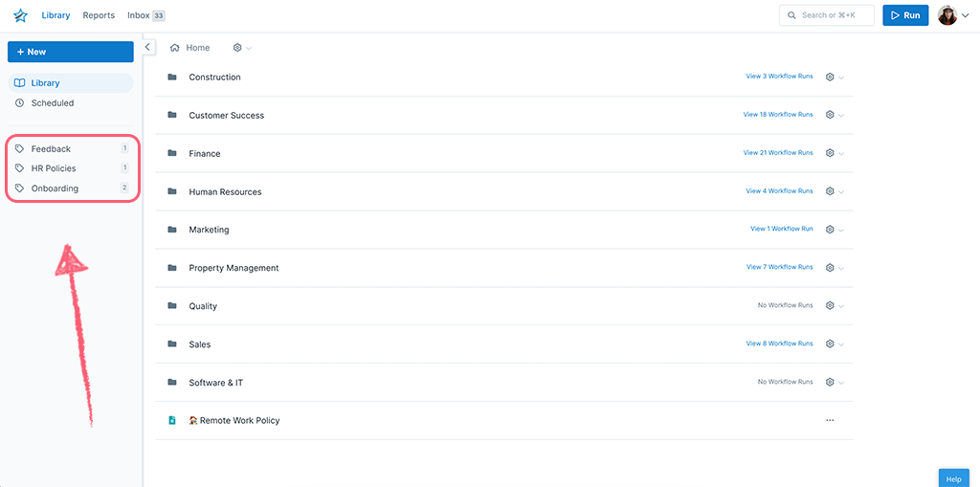Open the Sales row gear settings

tap(830, 343)
